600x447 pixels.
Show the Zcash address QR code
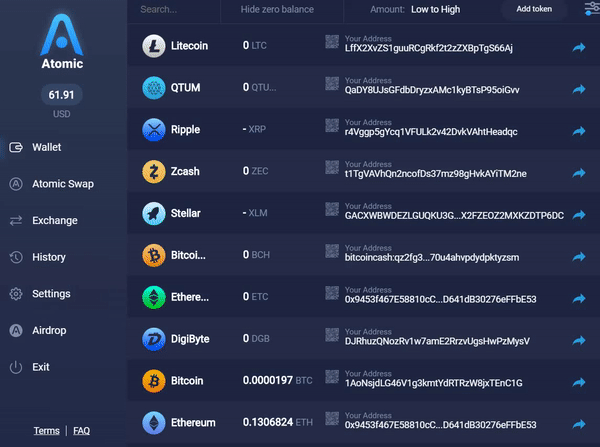332,167
